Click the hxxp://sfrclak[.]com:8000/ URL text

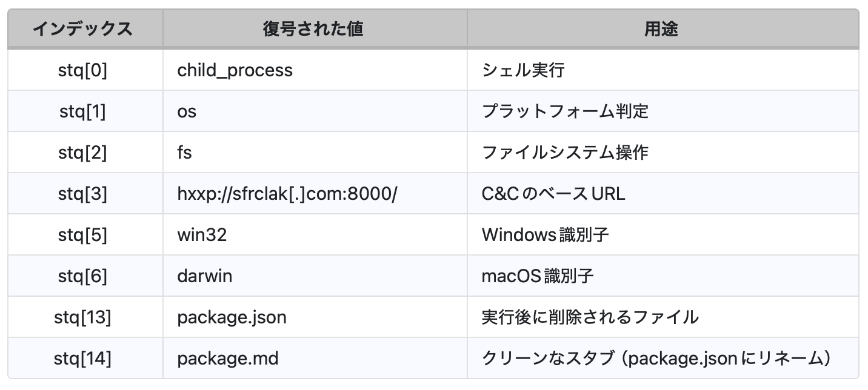[287, 194]
